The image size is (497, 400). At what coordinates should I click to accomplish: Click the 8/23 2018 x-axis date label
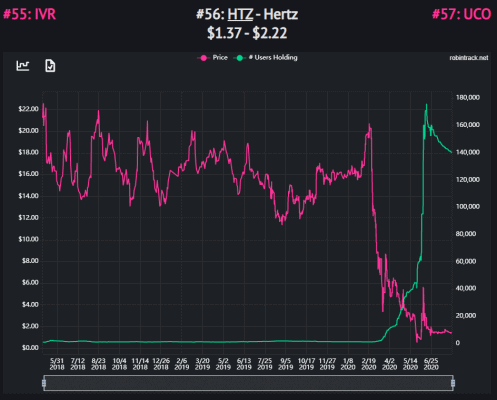(x=98, y=364)
